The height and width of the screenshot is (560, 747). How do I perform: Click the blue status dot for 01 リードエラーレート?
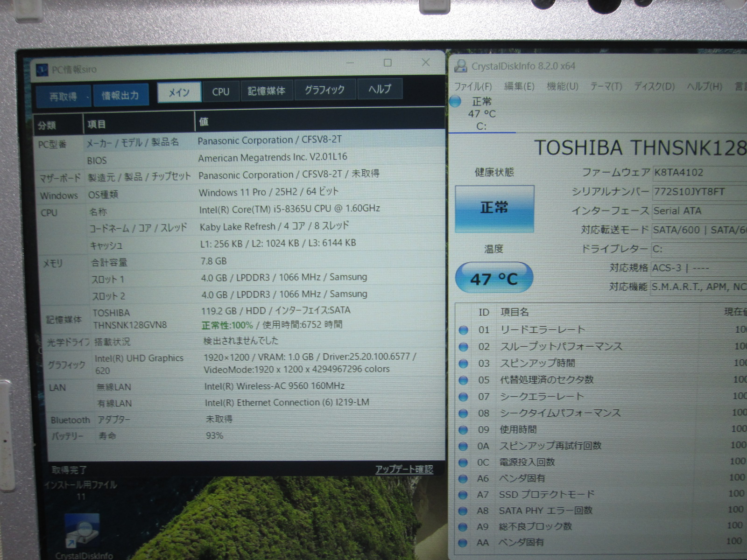coord(463,330)
